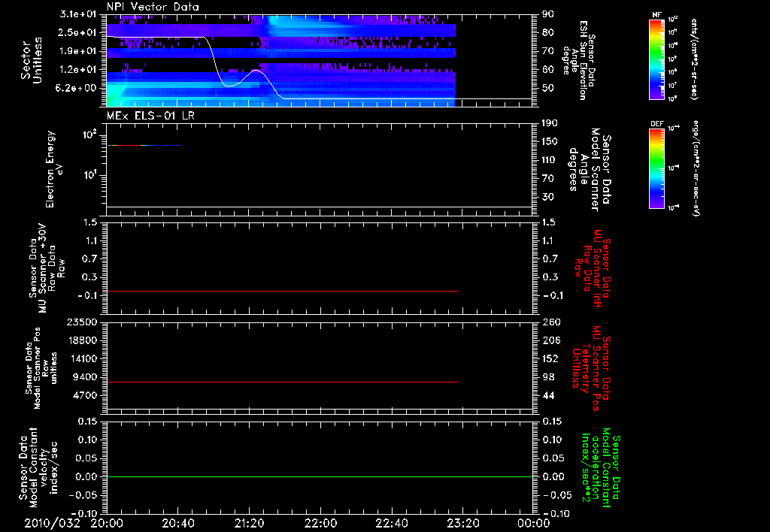Click the "MU Scanner +30V Raw Data" axis title
Image resolution: width=770 pixels, height=532 pixels.
click(47, 268)
